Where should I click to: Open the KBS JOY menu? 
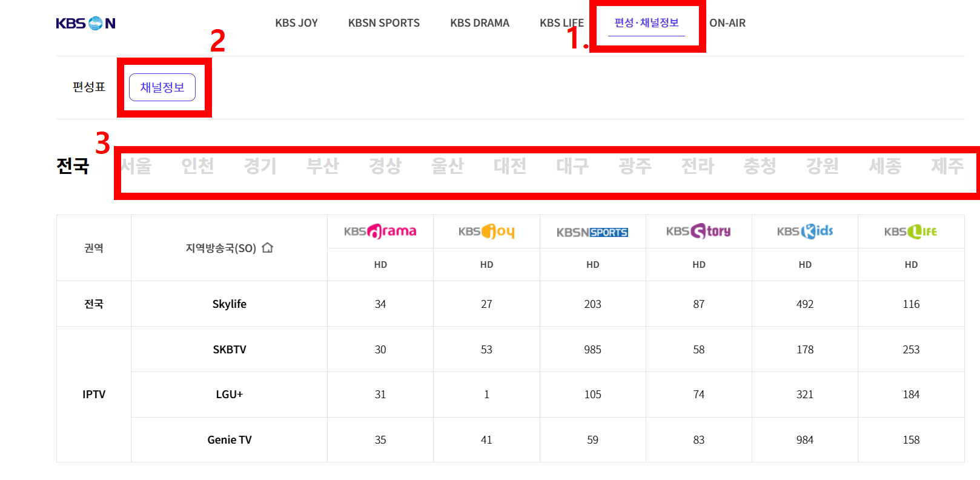[x=296, y=23]
